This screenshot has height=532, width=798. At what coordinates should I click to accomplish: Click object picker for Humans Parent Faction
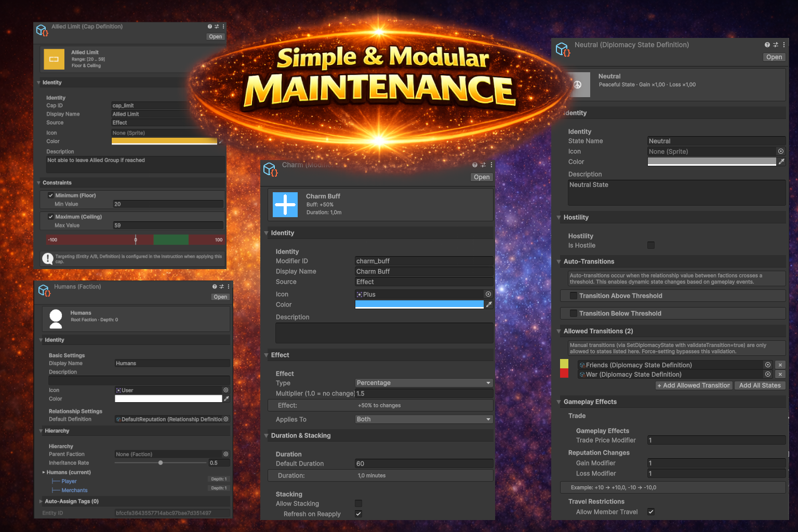coord(225,454)
